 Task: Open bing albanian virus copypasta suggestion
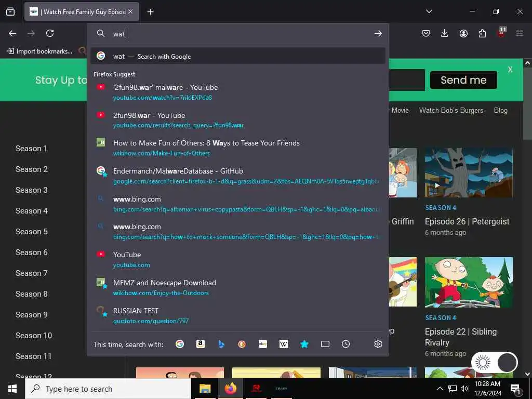(x=237, y=204)
